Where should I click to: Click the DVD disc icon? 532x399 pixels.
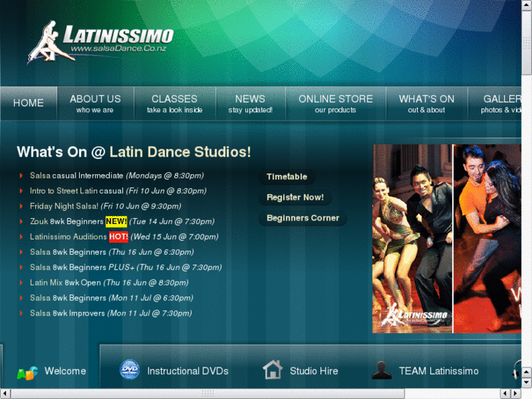point(130,370)
